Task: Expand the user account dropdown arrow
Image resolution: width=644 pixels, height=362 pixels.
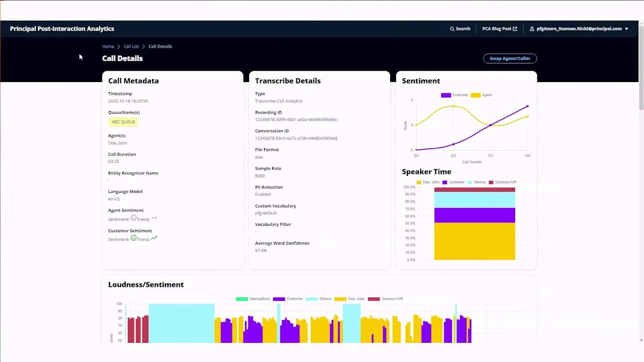Action: [x=626, y=29]
